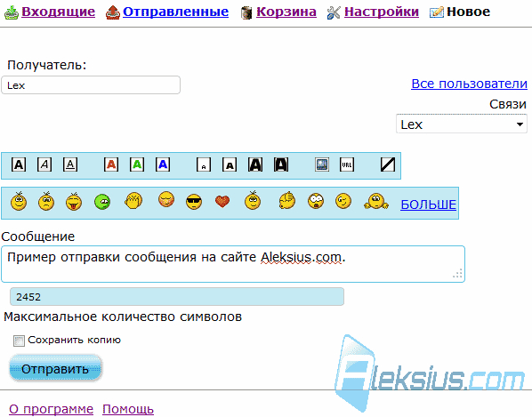Choose the smallest font size icon
Viewport: 532px width, 417px height.
point(204,164)
